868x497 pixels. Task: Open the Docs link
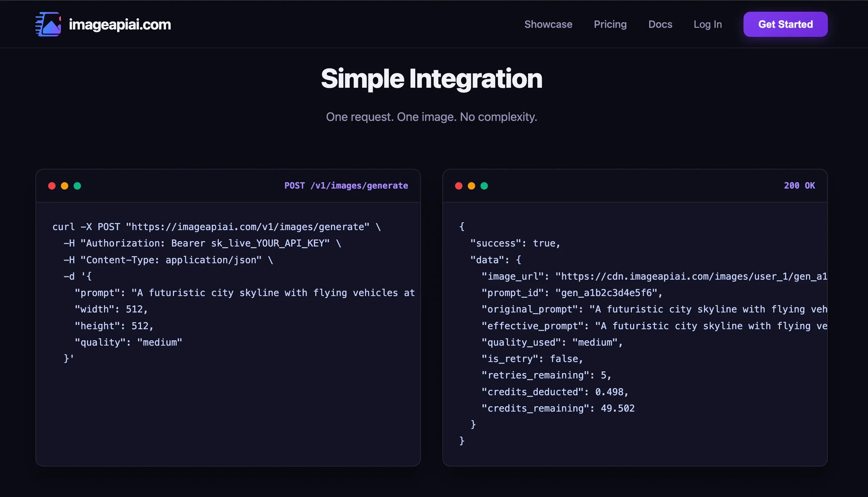[660, 24]
